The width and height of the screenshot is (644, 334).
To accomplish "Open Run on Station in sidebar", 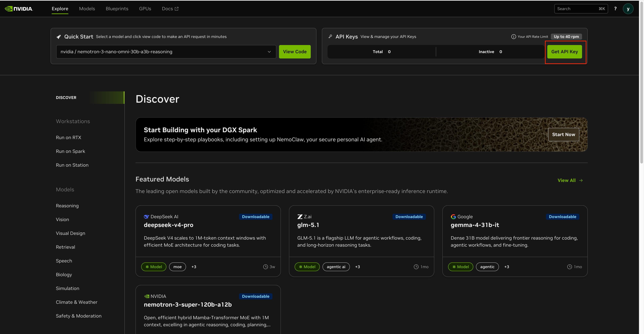I will [72, 165].
